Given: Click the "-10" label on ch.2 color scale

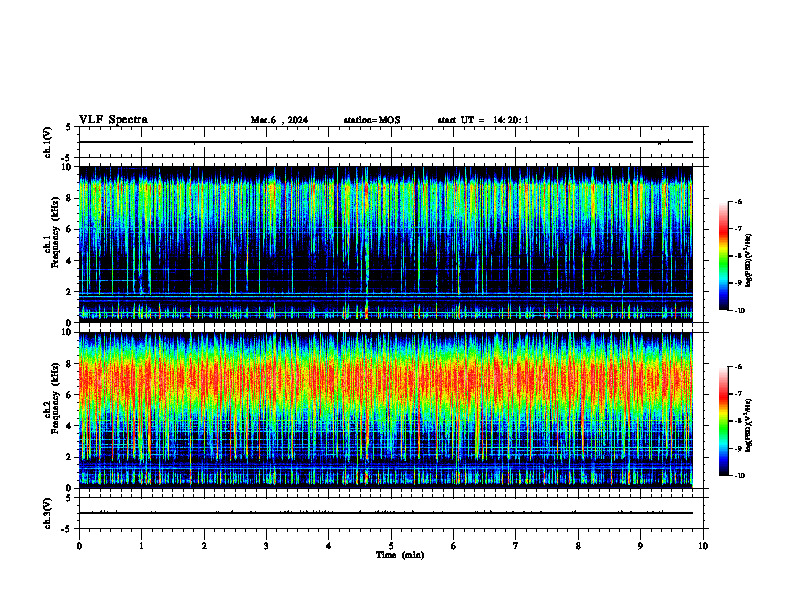Looking at the screenshot, I should [739, 476].
